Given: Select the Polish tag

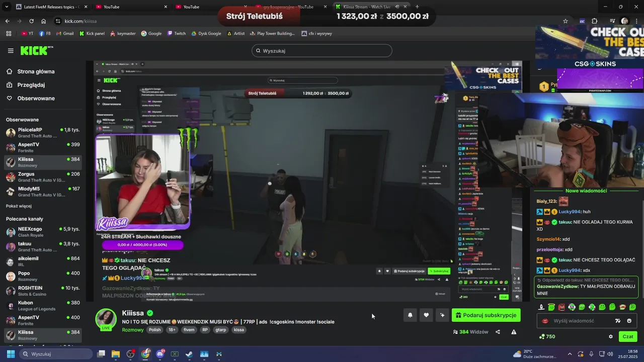Looking at the screenshot, I should [154, 330].
